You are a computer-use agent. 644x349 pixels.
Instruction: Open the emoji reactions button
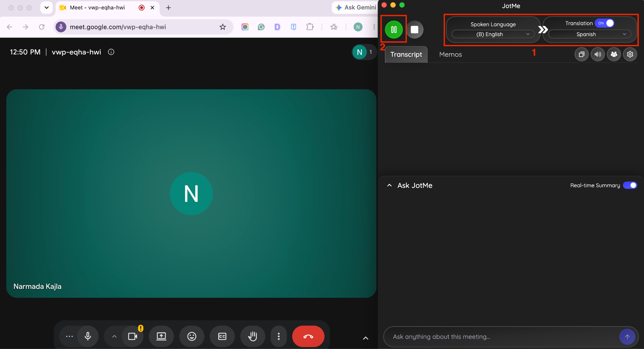pos(192,336)
